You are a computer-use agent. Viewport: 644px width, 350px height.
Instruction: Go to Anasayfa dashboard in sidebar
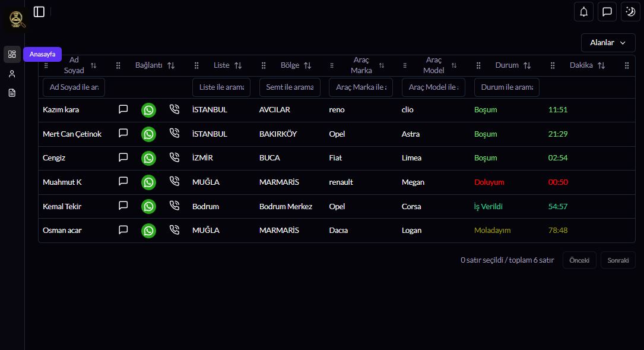[12, 54]
